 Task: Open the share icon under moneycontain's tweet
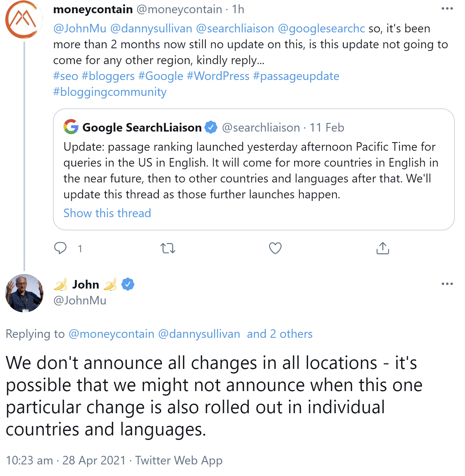[383, 248]
